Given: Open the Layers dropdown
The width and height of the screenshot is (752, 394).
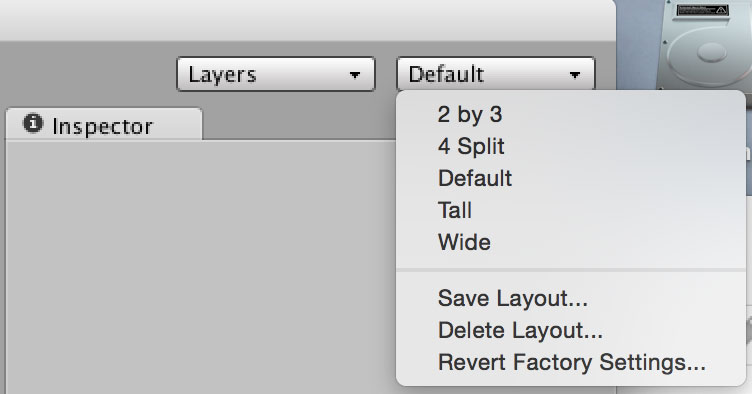Looking at the screenshot, I should tap(276, 74).
